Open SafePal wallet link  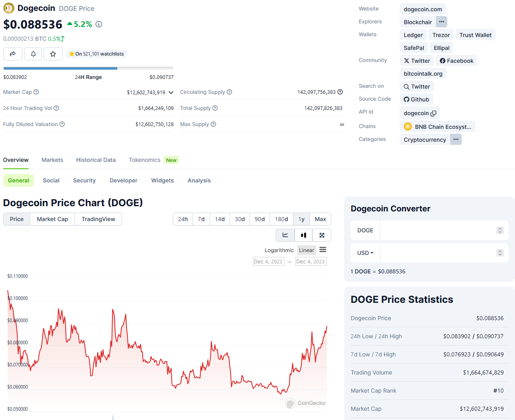pos(414,48)
